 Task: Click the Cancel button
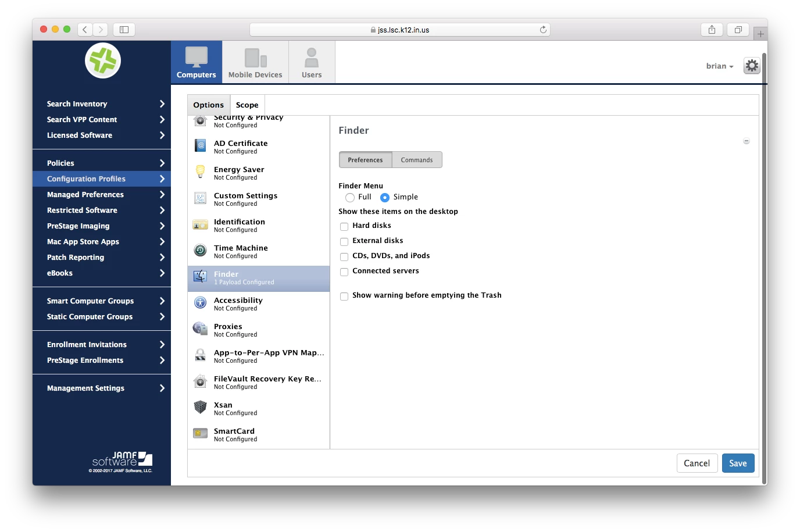(697, 463)
